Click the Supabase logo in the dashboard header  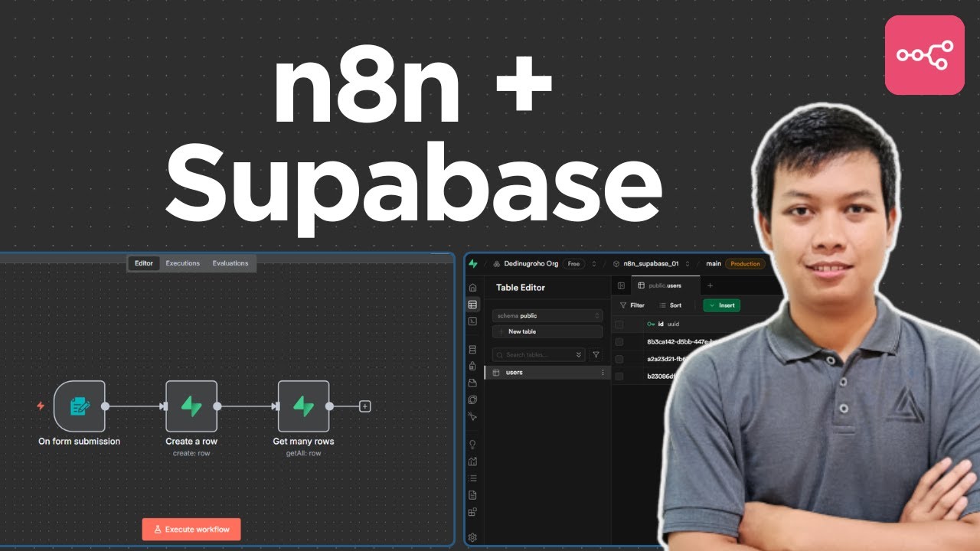coord(473,263)
